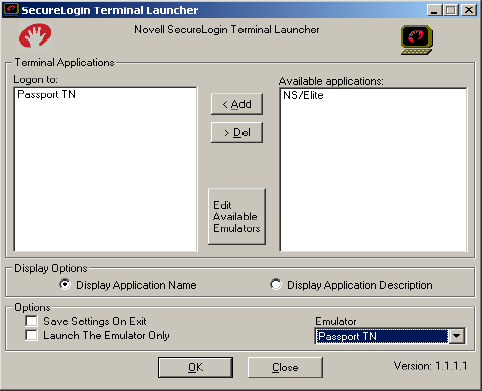Click the > Del button
This screenshot has width=482, height=391.
[237, 132]
